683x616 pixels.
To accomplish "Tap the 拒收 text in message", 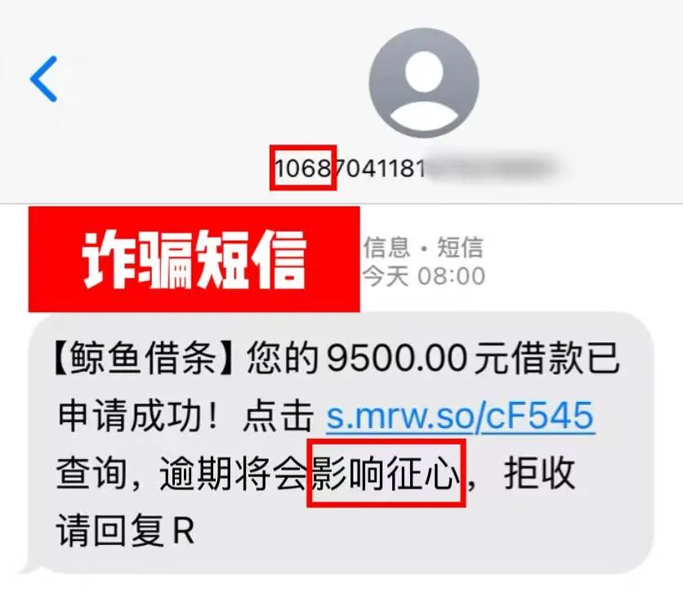I will (539, 473).
